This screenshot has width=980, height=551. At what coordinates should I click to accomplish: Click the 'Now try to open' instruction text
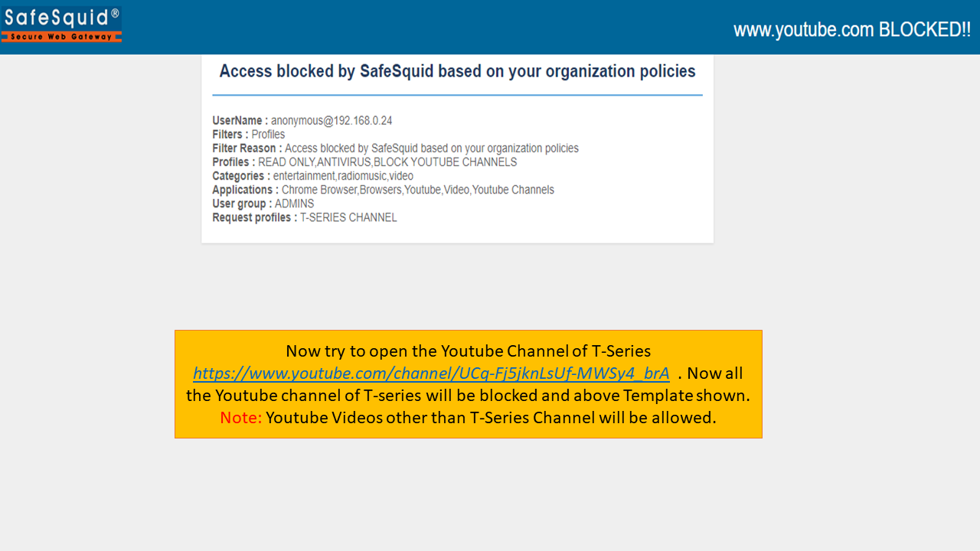point(468,351)
